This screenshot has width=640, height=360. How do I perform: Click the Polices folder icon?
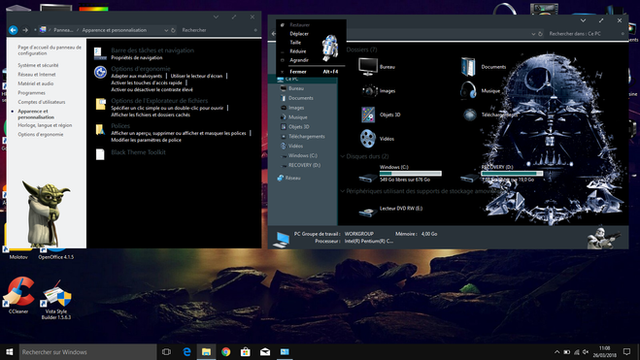point(100,129)
